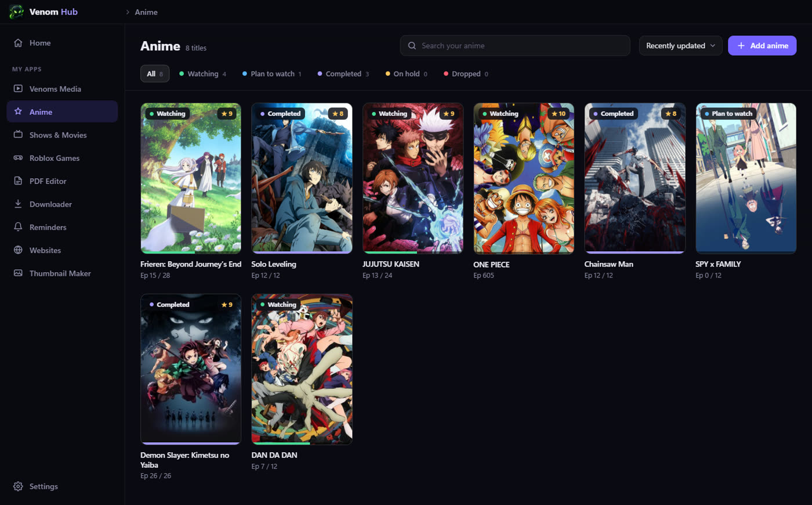The width and height of the screenshot is (812, 505).
Task: Open the Frieren: Beyond Journey's End poster
Action: click(x=191, y=178)
